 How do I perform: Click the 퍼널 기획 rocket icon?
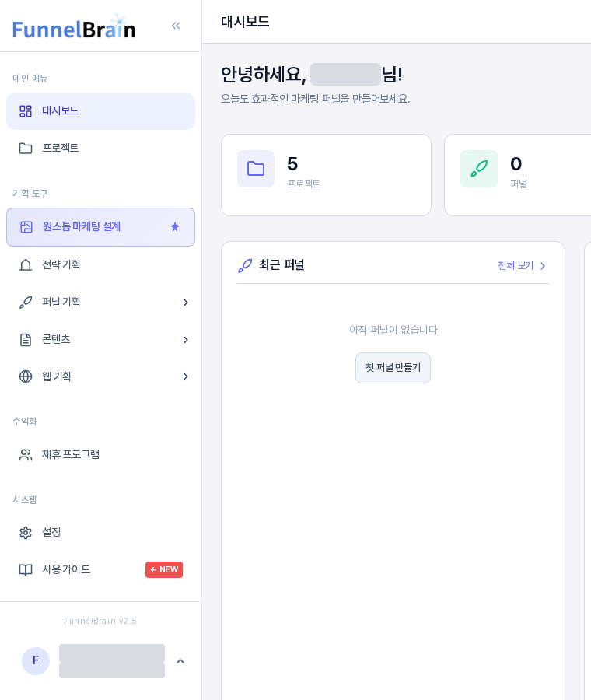tap(26, 303)
